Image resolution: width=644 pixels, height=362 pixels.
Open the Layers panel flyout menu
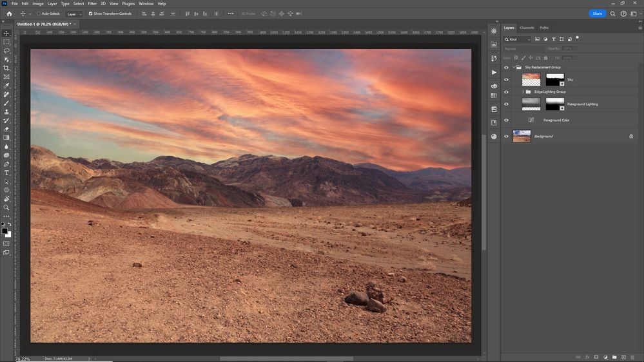[640, 28]
